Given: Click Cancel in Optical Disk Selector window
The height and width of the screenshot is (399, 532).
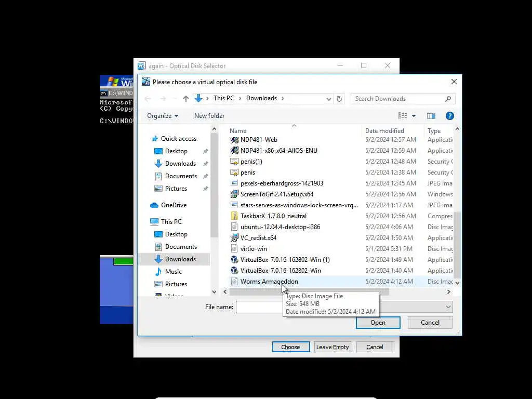Looking at the screenshot, I should (x=375, y=347).
